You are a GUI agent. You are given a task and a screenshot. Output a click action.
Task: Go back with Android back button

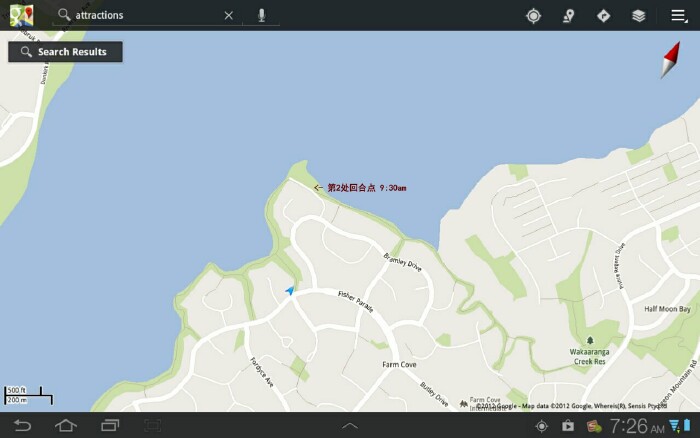pyautogui.click(x=22, y=425)
